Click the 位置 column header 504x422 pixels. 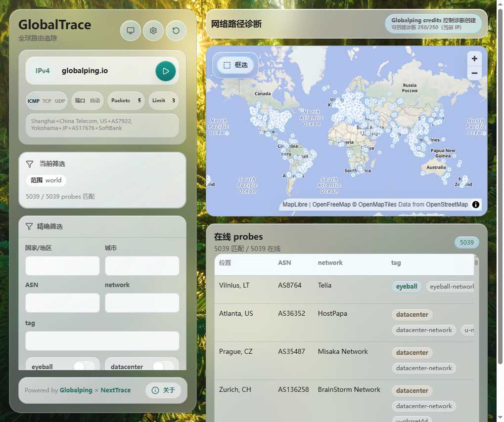[x=225, y=263]
